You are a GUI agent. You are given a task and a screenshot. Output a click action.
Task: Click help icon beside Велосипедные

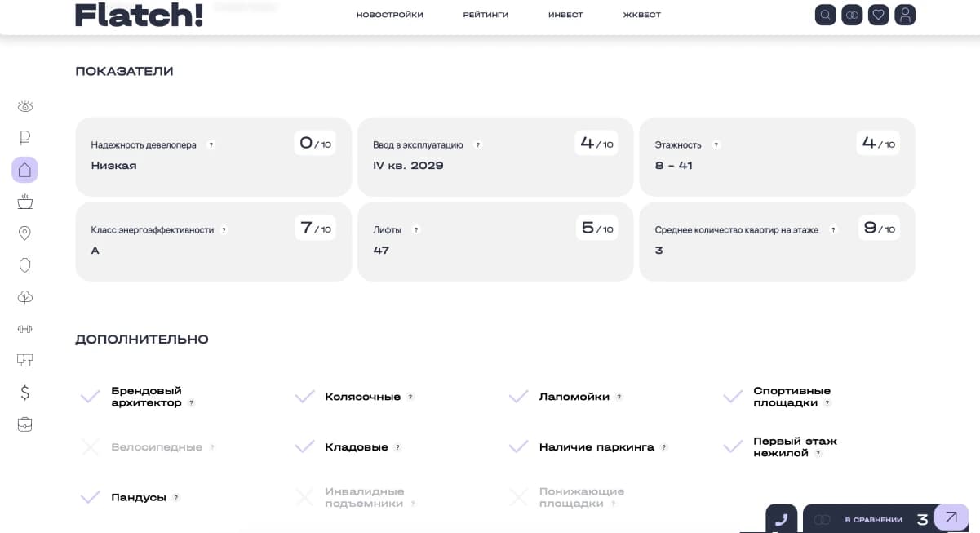212,448
